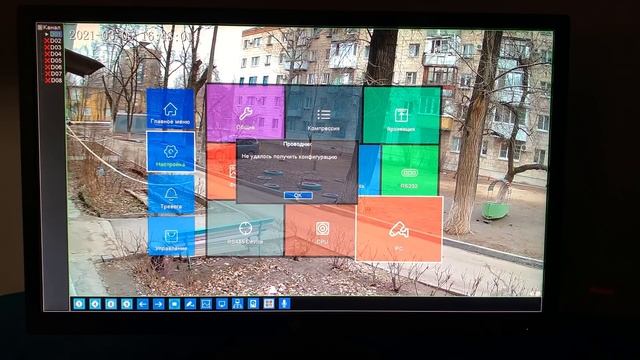Viewport: 640px width, 360px height.
Task: Click the 2021 timestamp overlay text
Action: click(x=131, y=36)
